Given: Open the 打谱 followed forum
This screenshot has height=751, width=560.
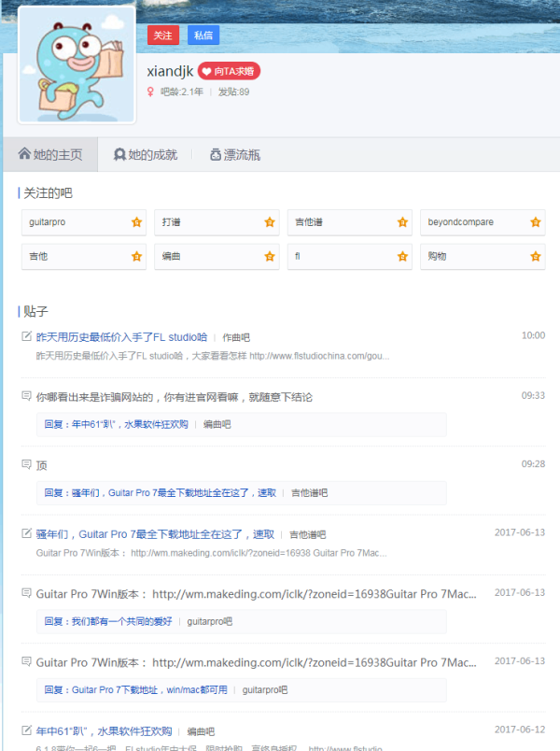Looking at the screenshot, I should tap(217, 222).
